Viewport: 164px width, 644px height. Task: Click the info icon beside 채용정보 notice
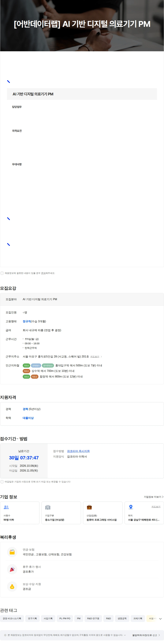(2, 273)
